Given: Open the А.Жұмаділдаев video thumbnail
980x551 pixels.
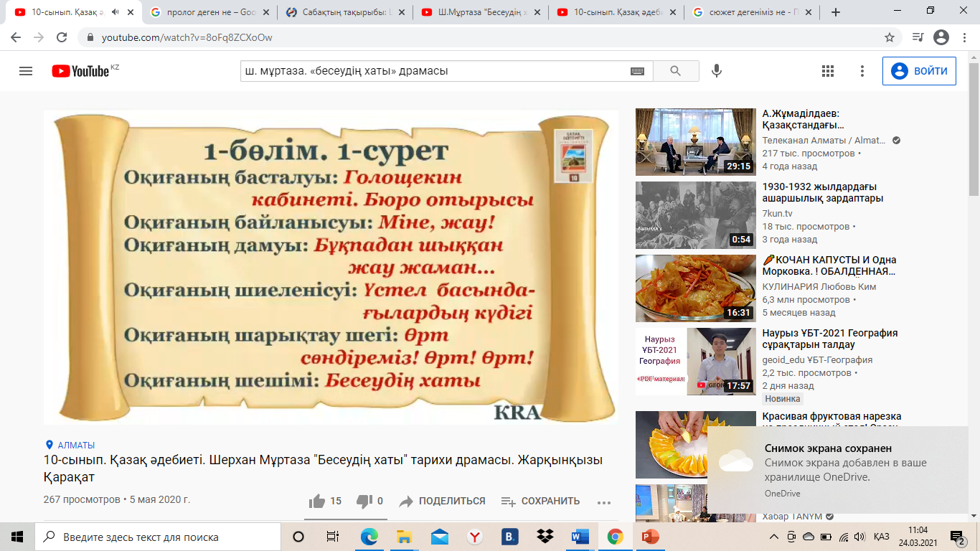Looking at the screenshot, I should pos(696,142).
